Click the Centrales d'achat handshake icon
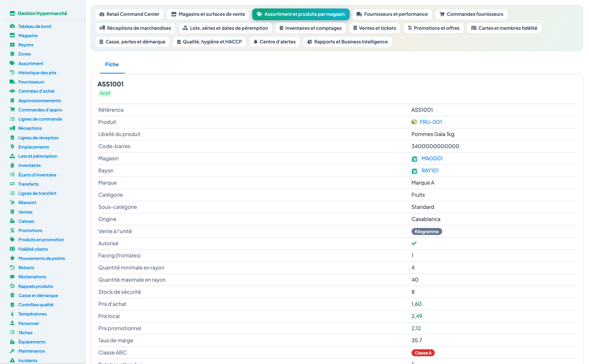The height and width of the screenshot is (364, 589). coord(12,91)
